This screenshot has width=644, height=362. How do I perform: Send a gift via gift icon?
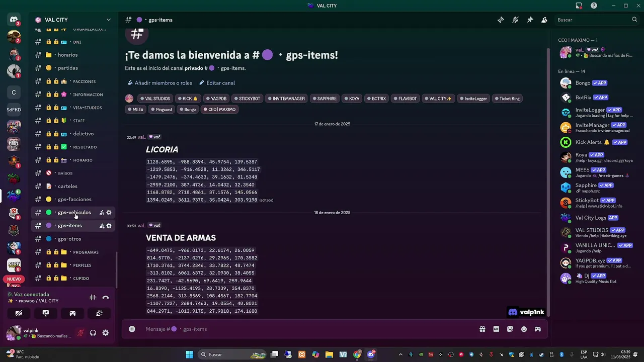pyautogui.click(x=482, y=329)
